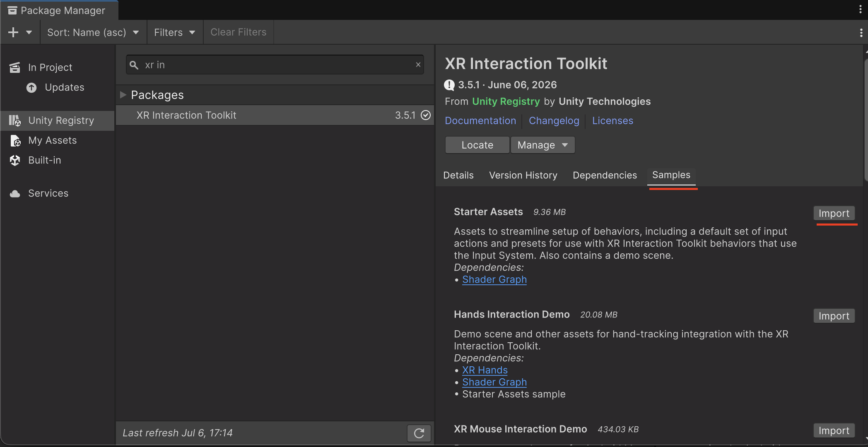
Task: Open the Changelog link
Action: tap(554, 120)
